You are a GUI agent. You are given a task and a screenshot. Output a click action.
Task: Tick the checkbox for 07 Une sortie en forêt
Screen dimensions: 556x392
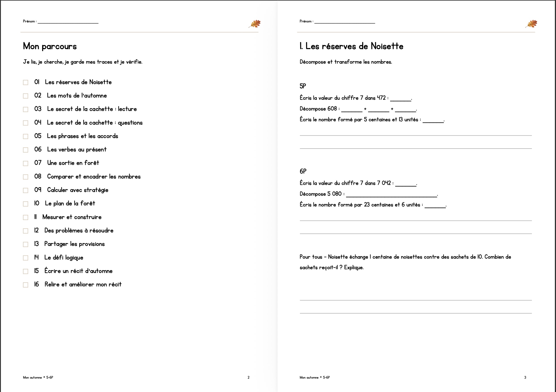(x=25, y=164)
